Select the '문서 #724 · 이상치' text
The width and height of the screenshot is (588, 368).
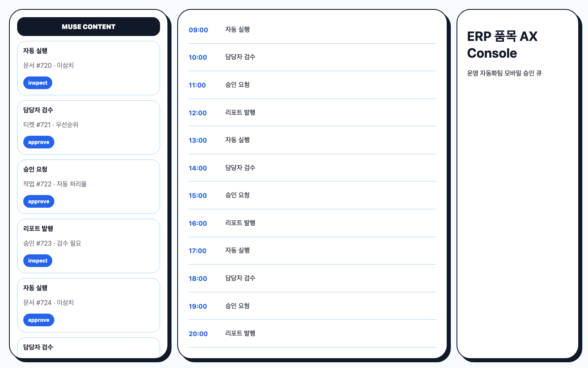49,303
